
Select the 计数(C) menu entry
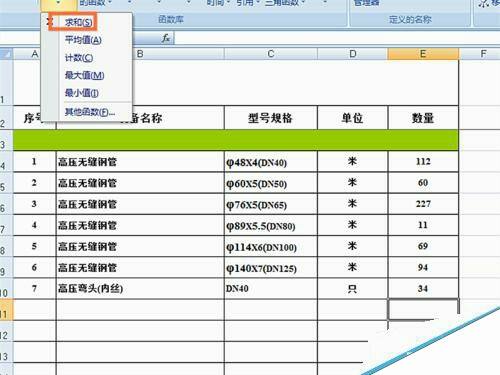click(79, 58)
